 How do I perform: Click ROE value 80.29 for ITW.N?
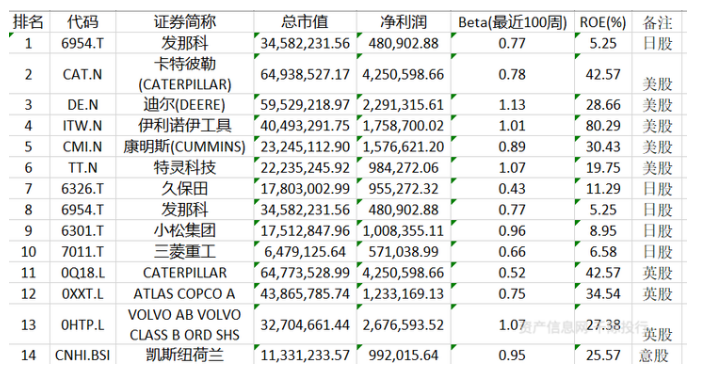click(x=603, y=126)
